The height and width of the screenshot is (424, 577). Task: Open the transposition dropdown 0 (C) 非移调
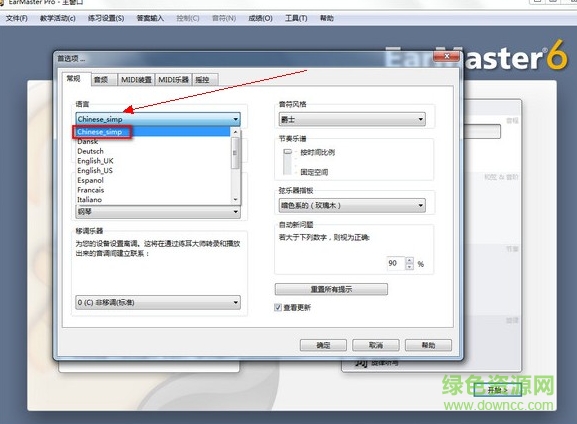click(x=158, y=303)
